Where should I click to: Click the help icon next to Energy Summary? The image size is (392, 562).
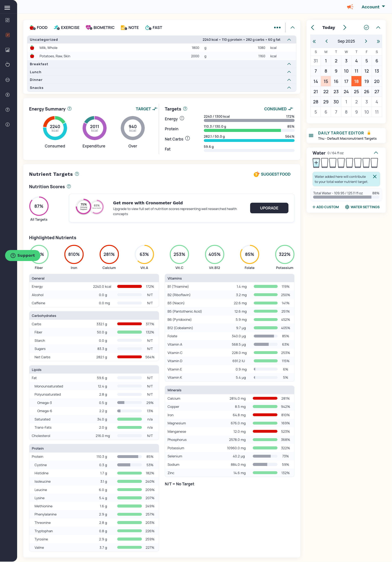[70, 109]
